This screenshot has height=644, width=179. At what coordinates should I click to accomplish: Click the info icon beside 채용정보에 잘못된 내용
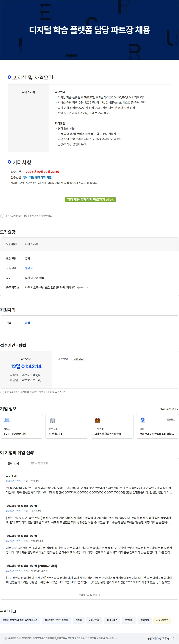click(x=2, y=216)
